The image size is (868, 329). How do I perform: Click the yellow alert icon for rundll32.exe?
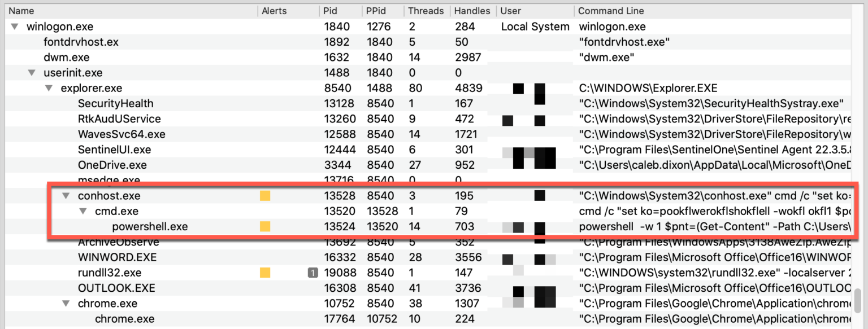[265, 273]
